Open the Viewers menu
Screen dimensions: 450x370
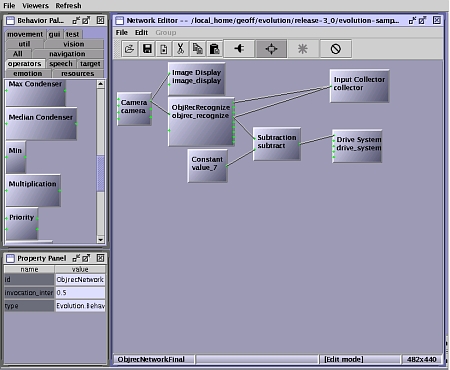(35, 6)
